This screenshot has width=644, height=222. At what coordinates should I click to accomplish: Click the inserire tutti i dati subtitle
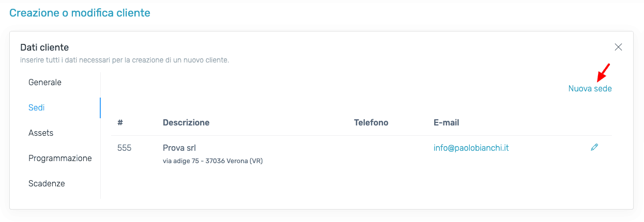point(125,60)
